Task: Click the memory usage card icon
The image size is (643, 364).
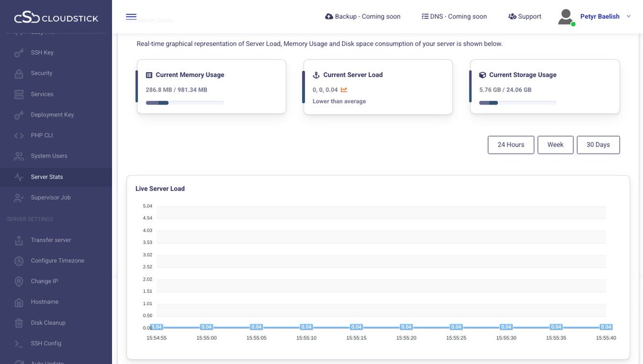Action: pos(149,75)
